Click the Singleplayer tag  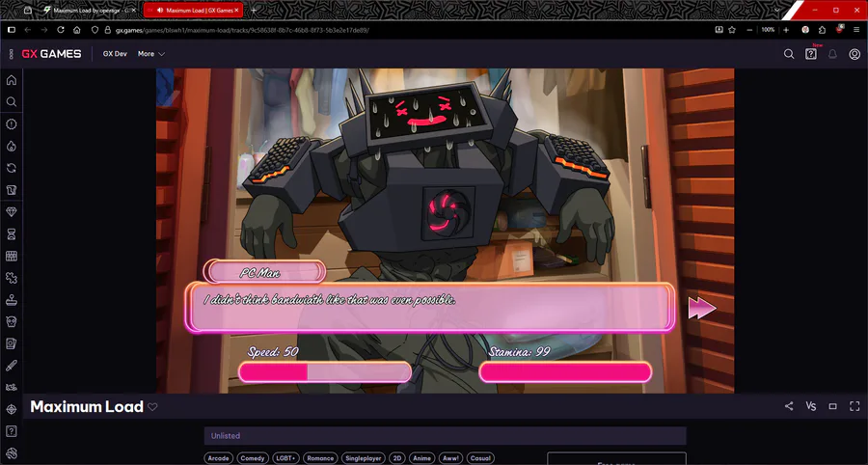pyautogui.click(x=364, y=458)
